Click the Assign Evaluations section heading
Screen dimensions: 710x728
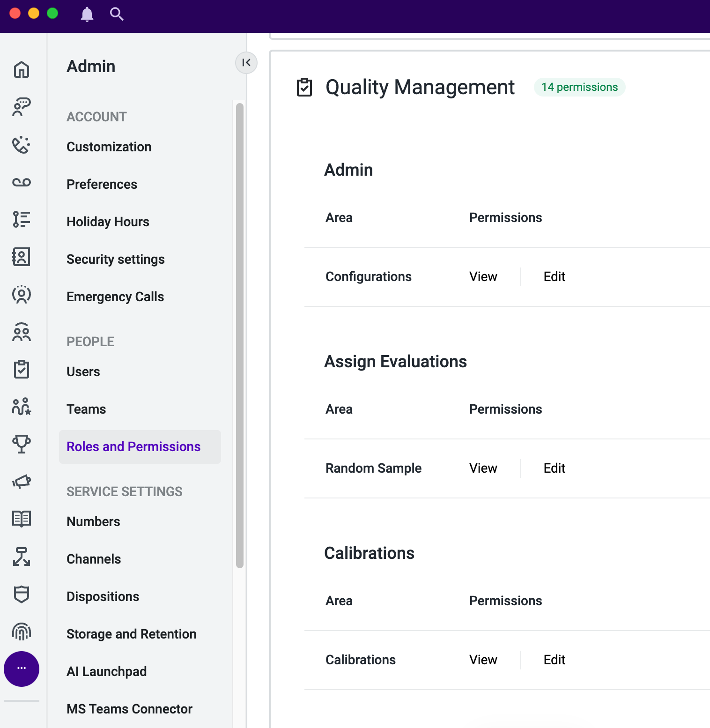(396, 362)
